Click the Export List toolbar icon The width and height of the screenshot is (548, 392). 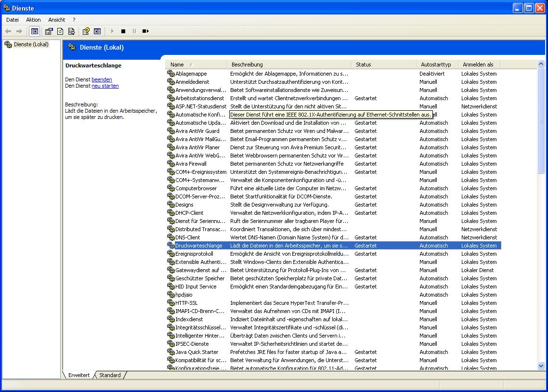[71, 31]
